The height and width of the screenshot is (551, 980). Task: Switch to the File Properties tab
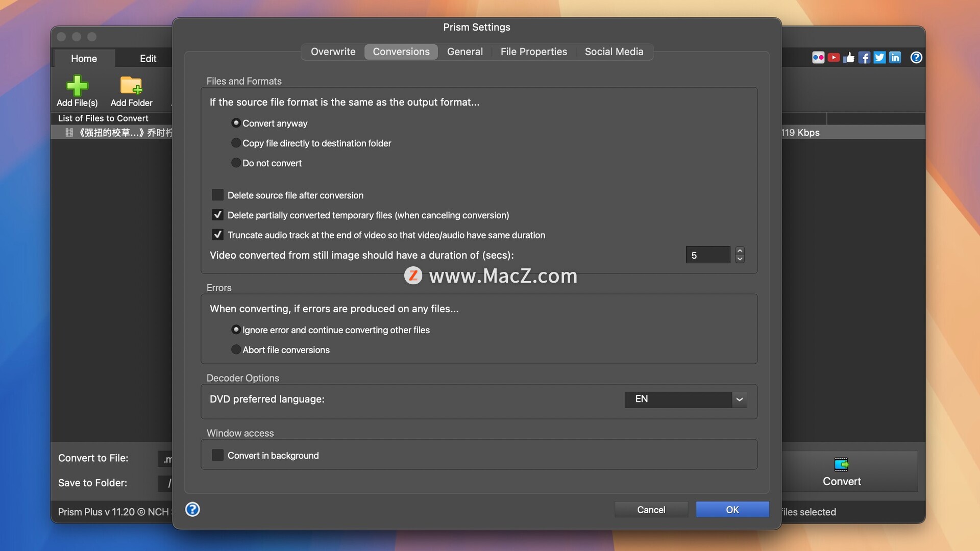pyautogui.click(x=533, y=52)
